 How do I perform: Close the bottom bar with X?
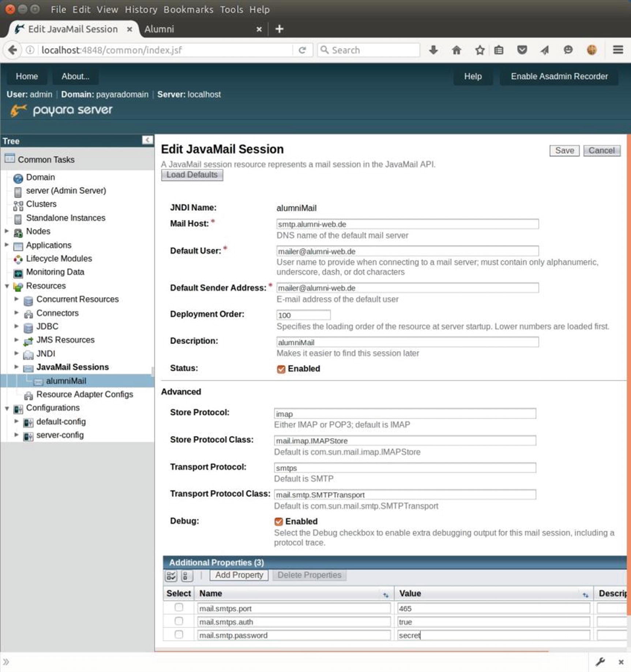[x=621, y=662]
